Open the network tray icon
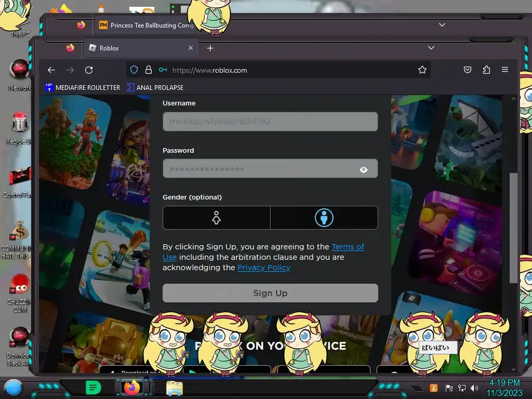 [461, 388]
